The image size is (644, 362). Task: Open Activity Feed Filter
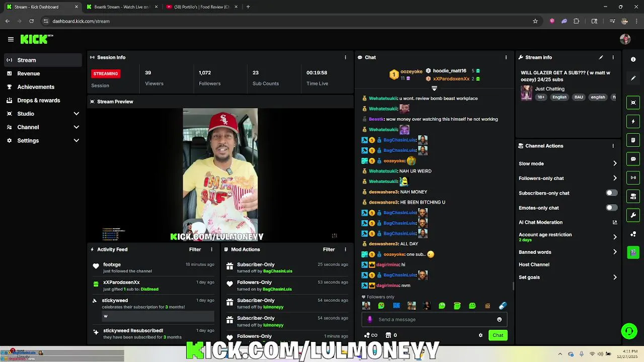point(195,249)
